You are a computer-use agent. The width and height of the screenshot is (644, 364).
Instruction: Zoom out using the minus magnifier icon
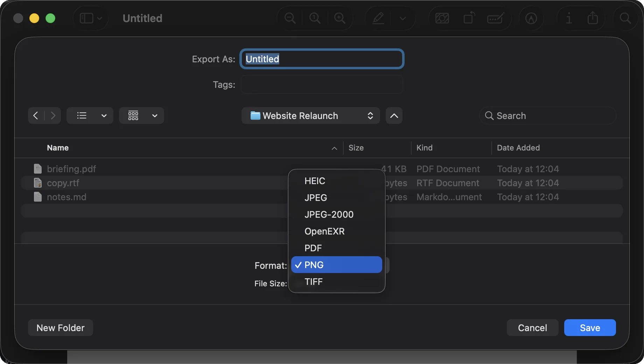290,18
